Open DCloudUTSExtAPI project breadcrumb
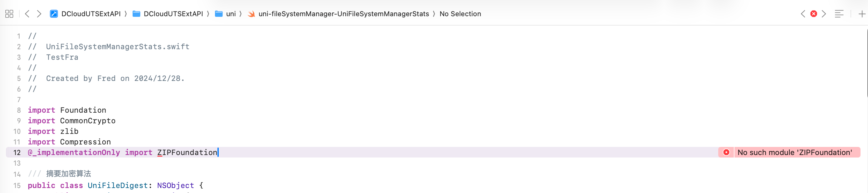Viewport: 868px width, 193px height. pos(91,14)
